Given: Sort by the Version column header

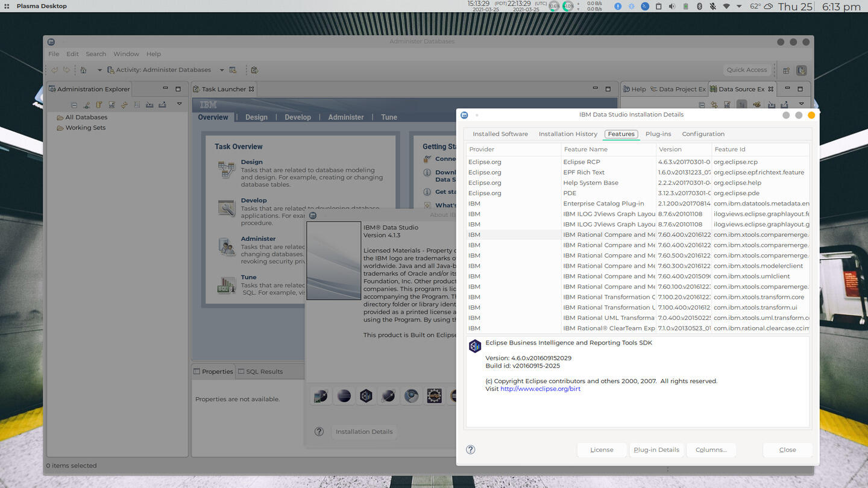Looking at the screenshot, I should [684, 149].
